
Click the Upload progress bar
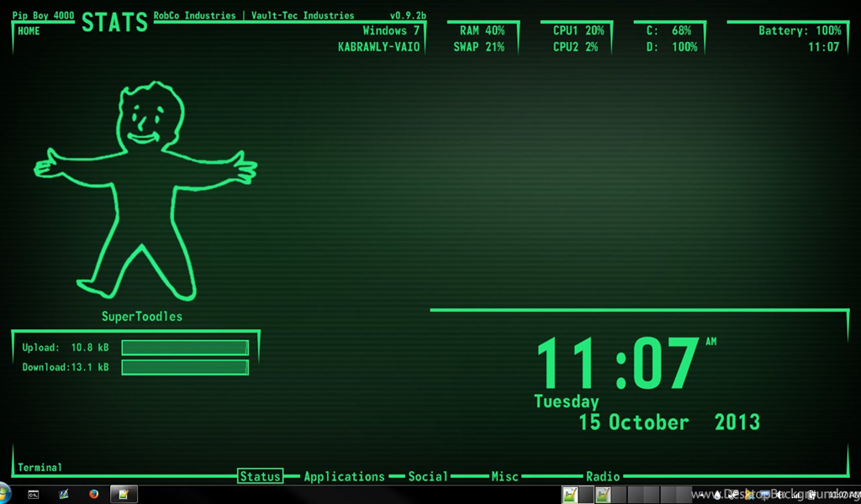tap(185, 348)
